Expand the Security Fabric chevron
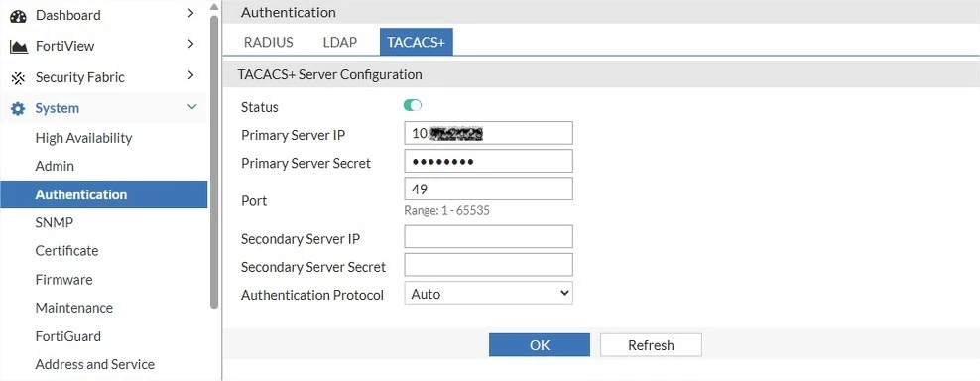The width and height of the screenshot is (980, 381). pos(191,75)
